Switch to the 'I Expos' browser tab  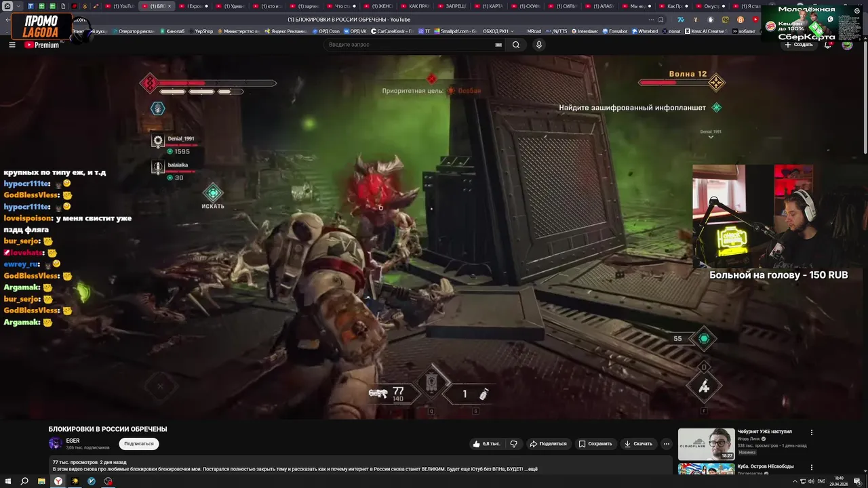click(193, 6)
